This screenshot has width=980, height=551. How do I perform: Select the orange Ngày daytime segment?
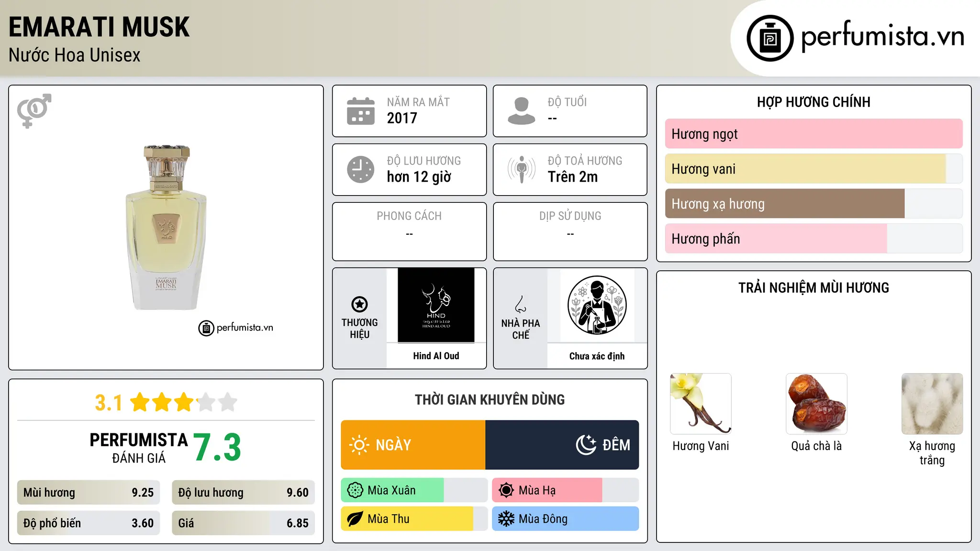pos(413,445)
